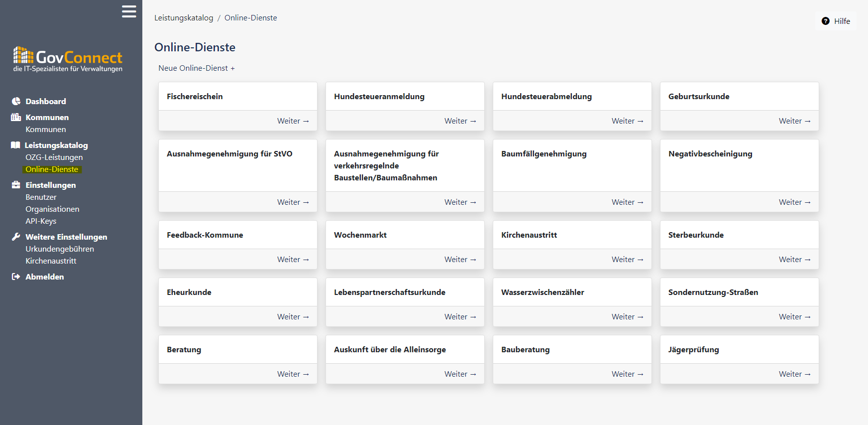
Task: Click Weiter on Sondernutzung-Straßen card
Action: pos(795,316)
